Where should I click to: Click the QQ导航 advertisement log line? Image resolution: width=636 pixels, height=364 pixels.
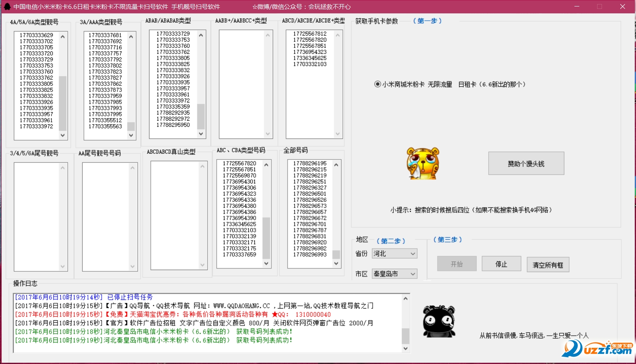click(x=194, y=306)
